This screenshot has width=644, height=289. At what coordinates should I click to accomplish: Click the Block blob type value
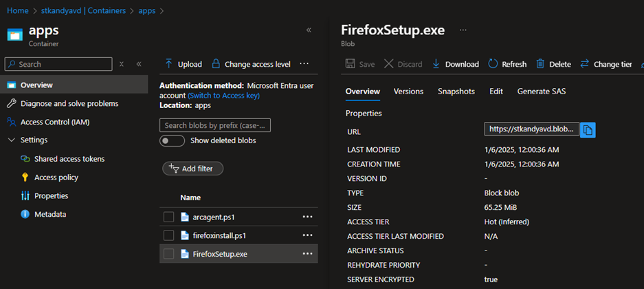[502, 193]
